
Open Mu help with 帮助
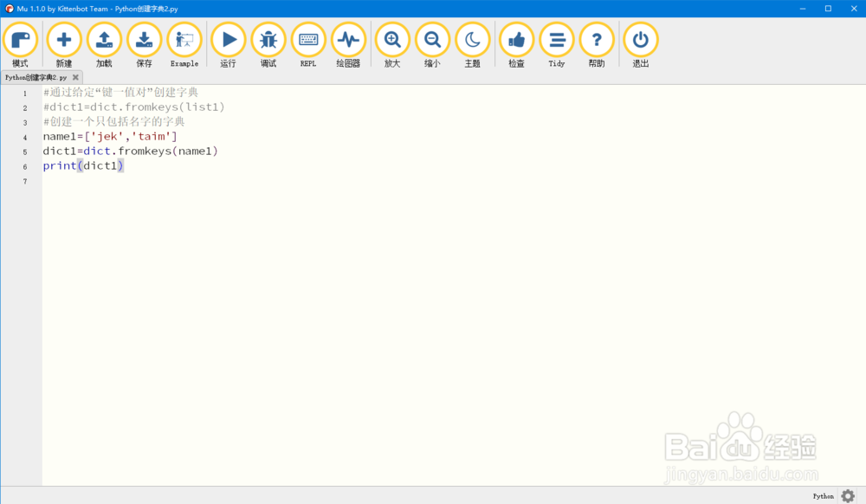point(597,39)
